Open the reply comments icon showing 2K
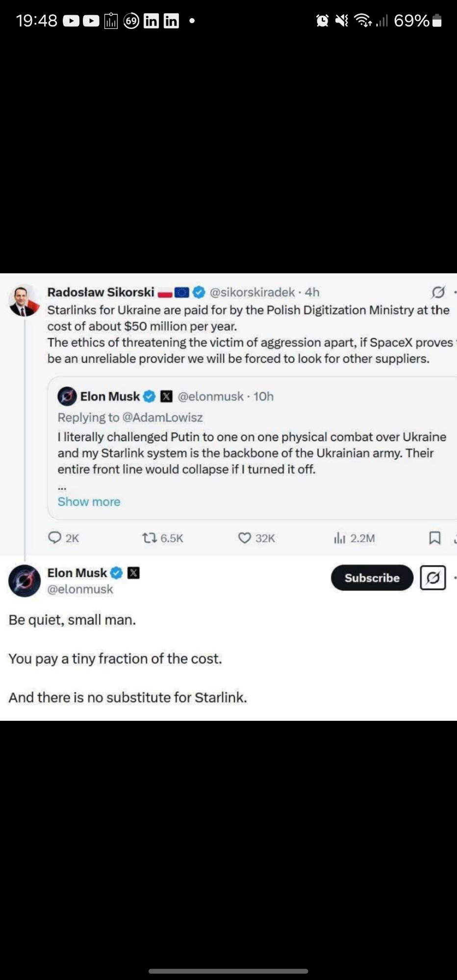The width and height of the screenshot is (457, 980). coord(54,538)
